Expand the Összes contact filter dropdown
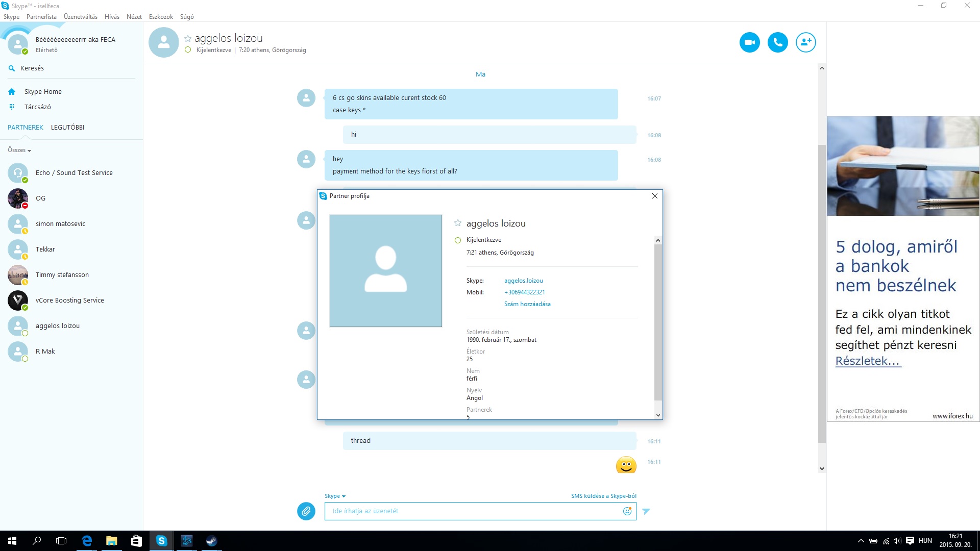Viewport: 980px width, 551px height. (19, 151)
